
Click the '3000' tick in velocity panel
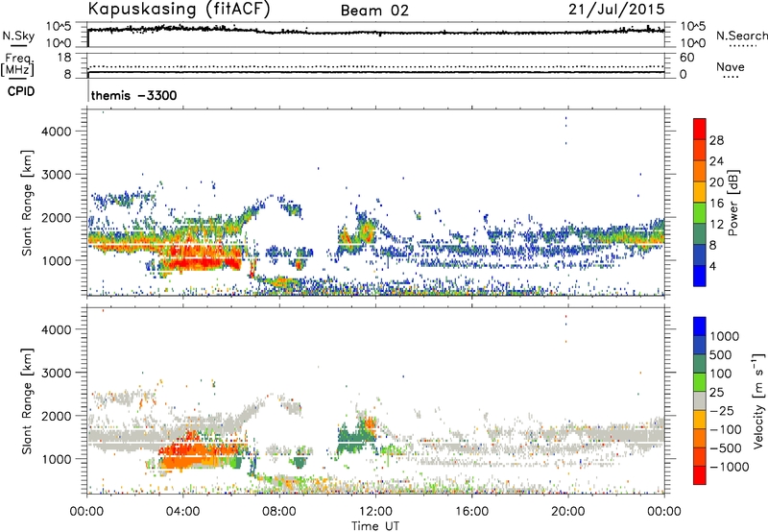(x=57, y=373)
